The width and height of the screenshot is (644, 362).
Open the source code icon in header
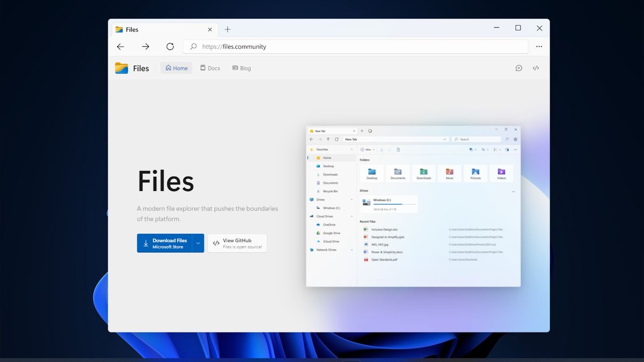[x=536, y=68]
